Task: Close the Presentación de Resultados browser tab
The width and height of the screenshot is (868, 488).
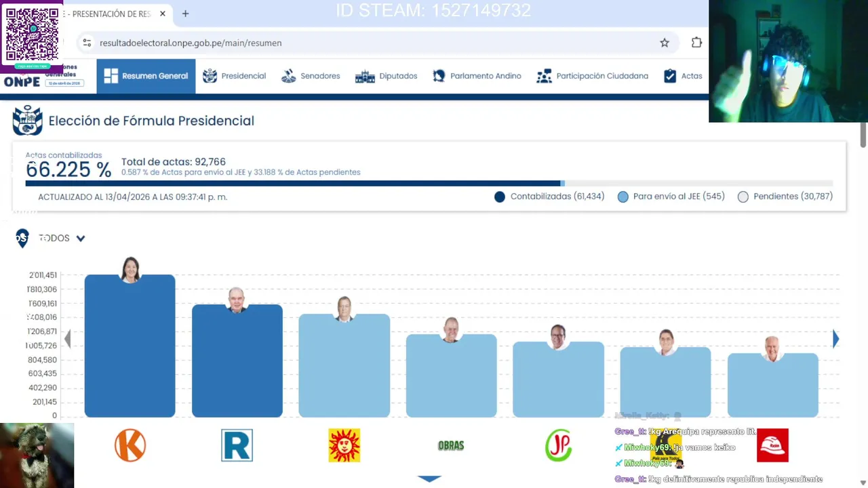Action: 163,14
